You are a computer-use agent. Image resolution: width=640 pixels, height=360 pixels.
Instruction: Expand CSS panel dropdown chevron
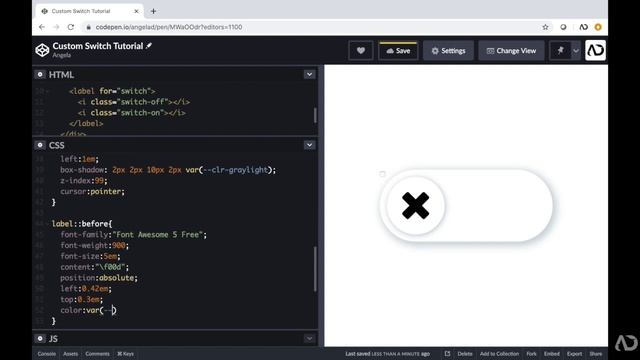pyautogui.click(x=309, y=145)
